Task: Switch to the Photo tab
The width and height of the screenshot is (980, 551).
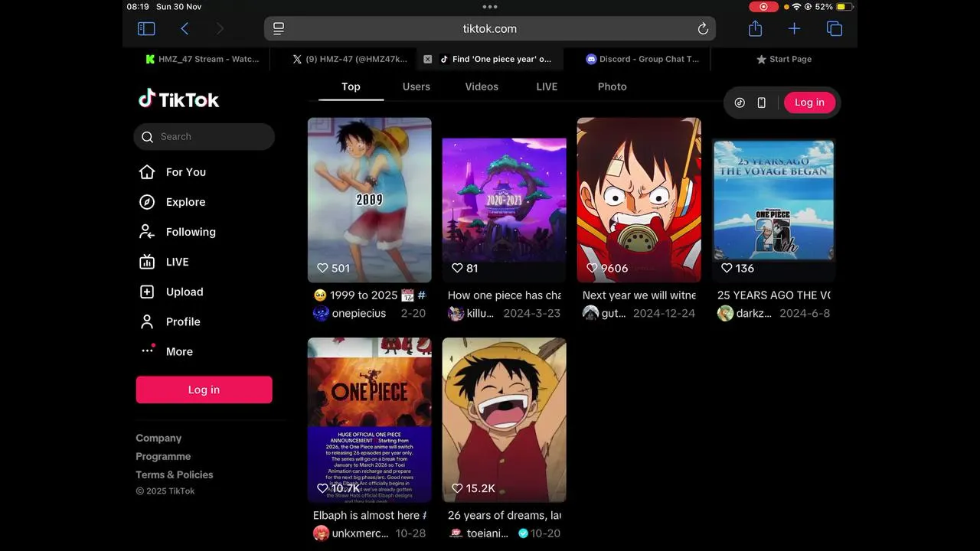Action: pyautogui.click(x=612, y=86)
